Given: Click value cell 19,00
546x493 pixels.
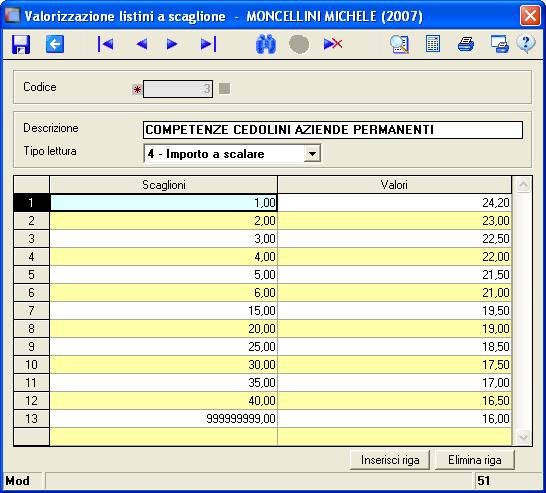Looking at the screenshot, I should pos(395,329).
